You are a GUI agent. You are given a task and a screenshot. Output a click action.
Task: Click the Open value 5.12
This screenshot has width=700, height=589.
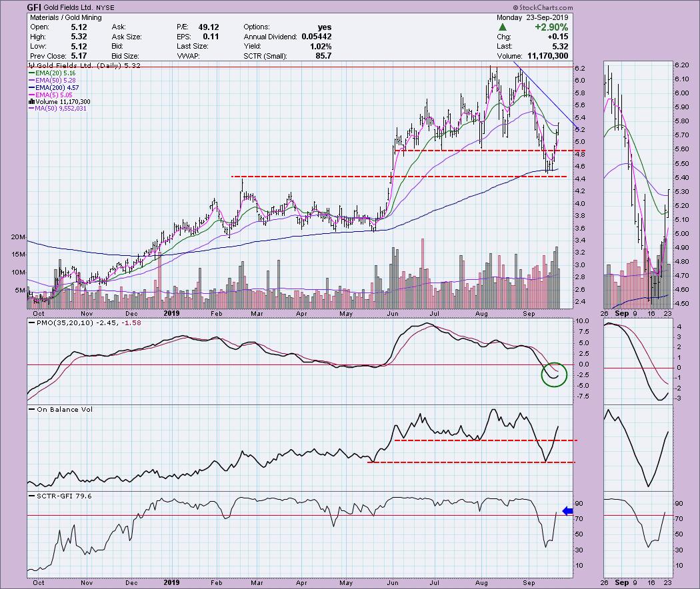(x=79, y=27)
